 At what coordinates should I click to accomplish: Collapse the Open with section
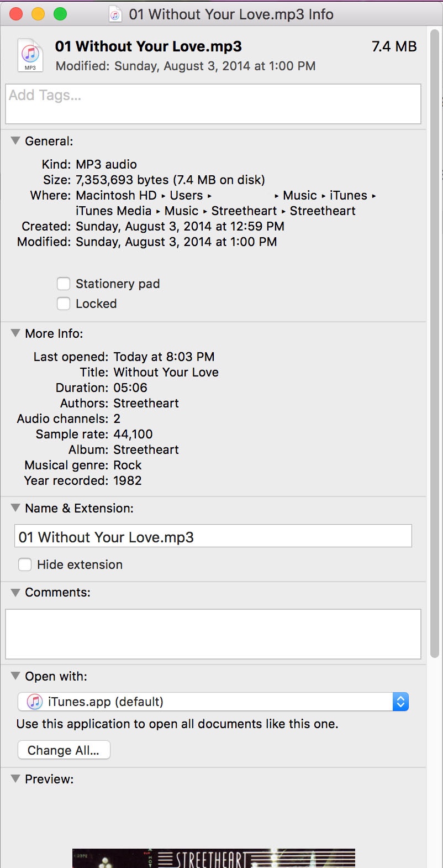[15, 676]
